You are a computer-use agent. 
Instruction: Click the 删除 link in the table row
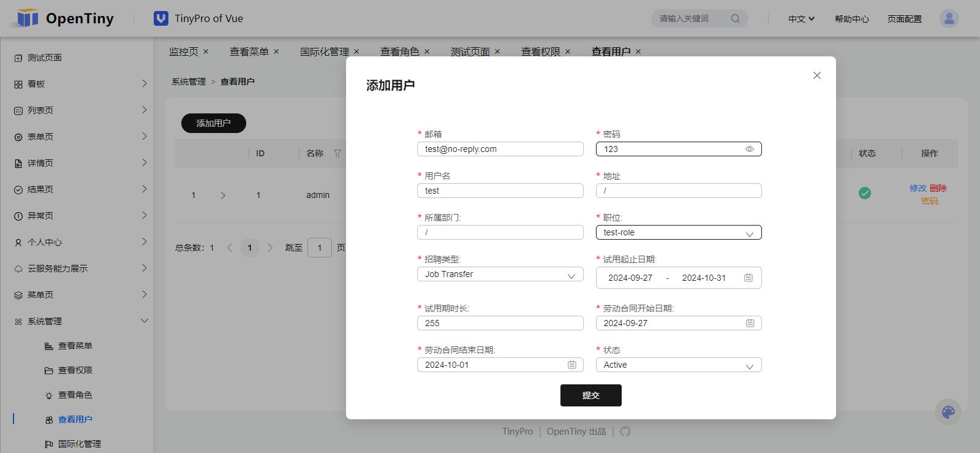pyautogui.click(x=938, y=188)
